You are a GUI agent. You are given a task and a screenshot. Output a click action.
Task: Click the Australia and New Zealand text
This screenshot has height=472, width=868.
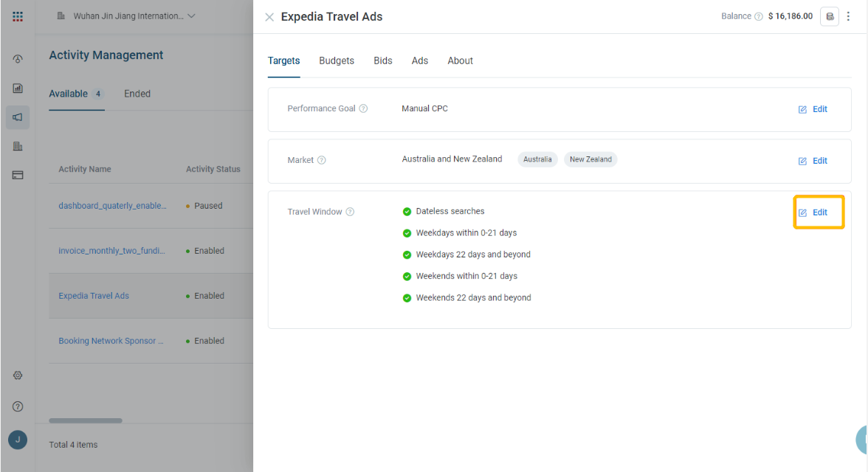click(452, 159)
